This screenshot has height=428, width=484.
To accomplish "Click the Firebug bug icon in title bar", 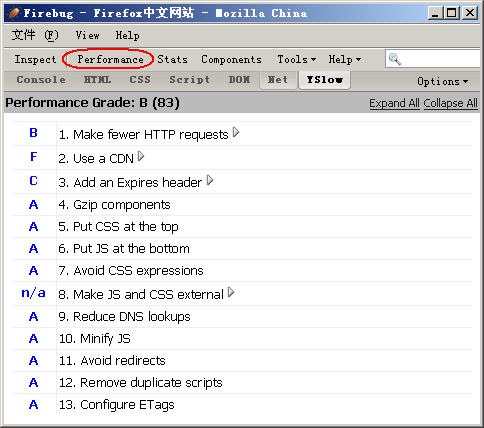I will tap(14, 13).
